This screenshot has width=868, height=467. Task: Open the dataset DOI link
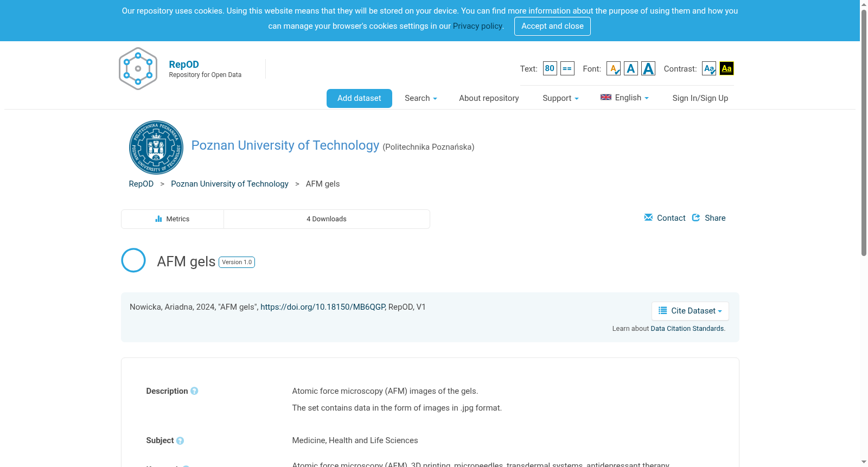(x=323, y=307)
